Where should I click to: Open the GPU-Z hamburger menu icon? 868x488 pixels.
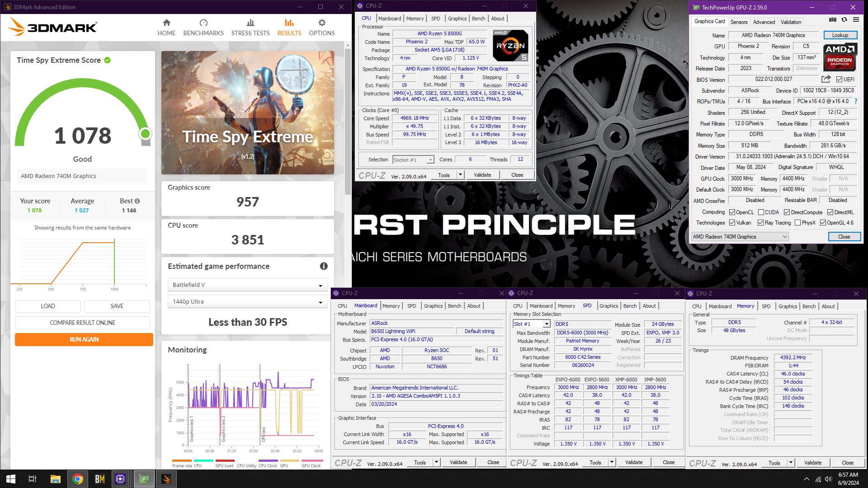pyautogui.click(x=856, y=20)
